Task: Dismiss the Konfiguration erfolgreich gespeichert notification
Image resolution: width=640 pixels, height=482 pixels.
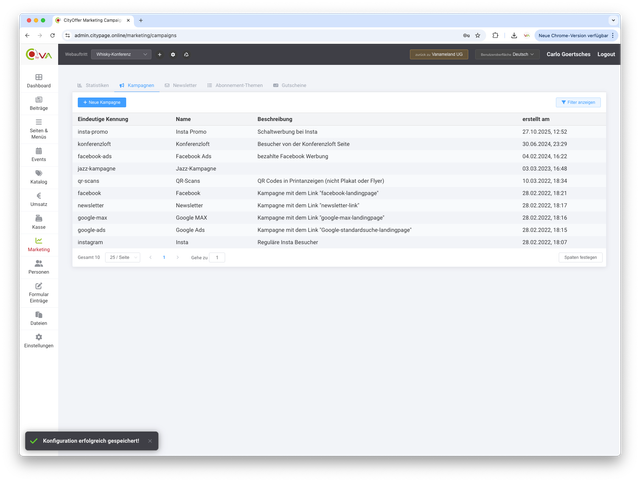Action: coord(150,440)
